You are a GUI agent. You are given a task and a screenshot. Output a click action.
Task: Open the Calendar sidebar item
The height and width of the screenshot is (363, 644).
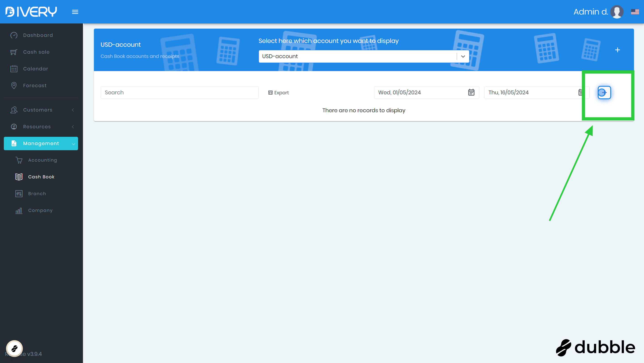[x=36, y=69]
